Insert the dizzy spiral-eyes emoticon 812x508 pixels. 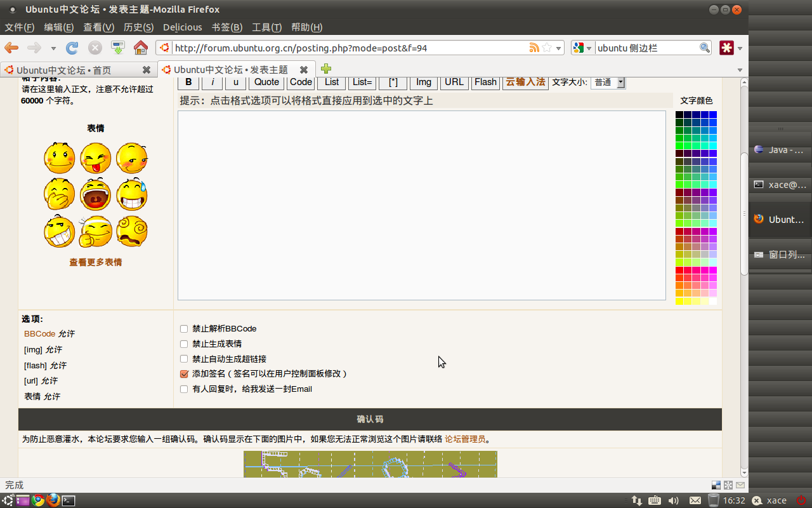tap(132, 231)
